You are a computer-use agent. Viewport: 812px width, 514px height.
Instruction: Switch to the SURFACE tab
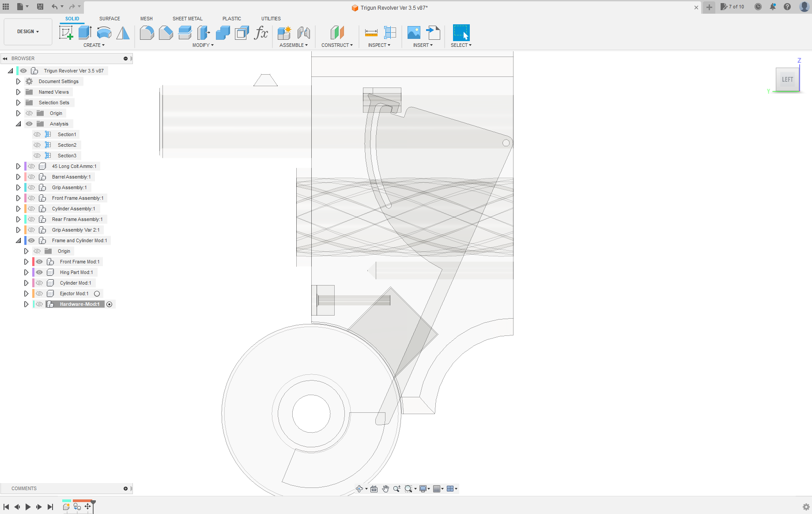click(x=110, y=19)
